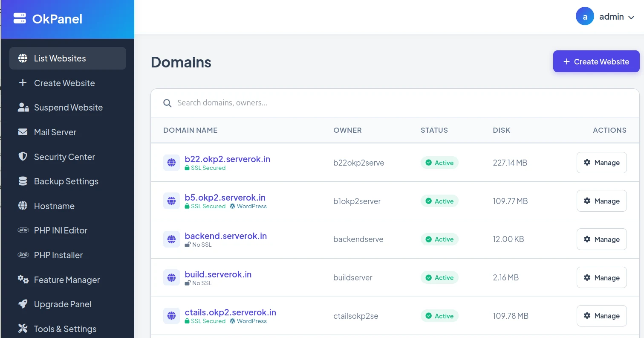The image size is (644, 338).
Task: Focus the Search domains, owners field
Action: (395, 103)
